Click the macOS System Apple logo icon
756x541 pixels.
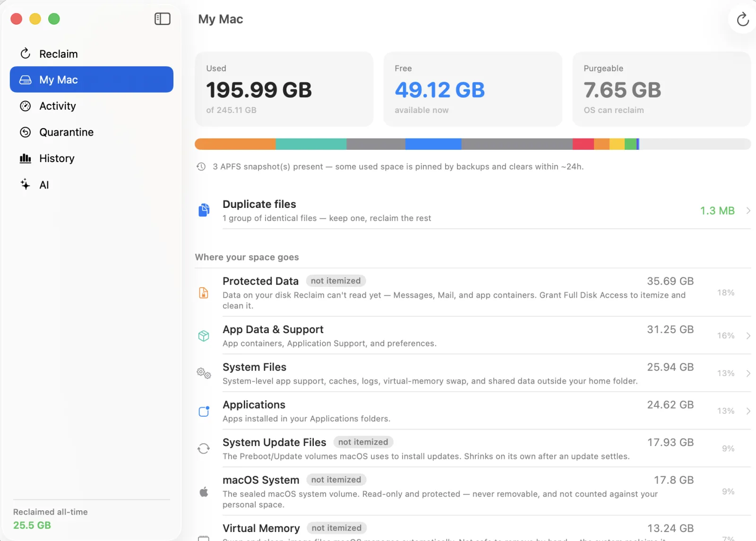[204, 492]
